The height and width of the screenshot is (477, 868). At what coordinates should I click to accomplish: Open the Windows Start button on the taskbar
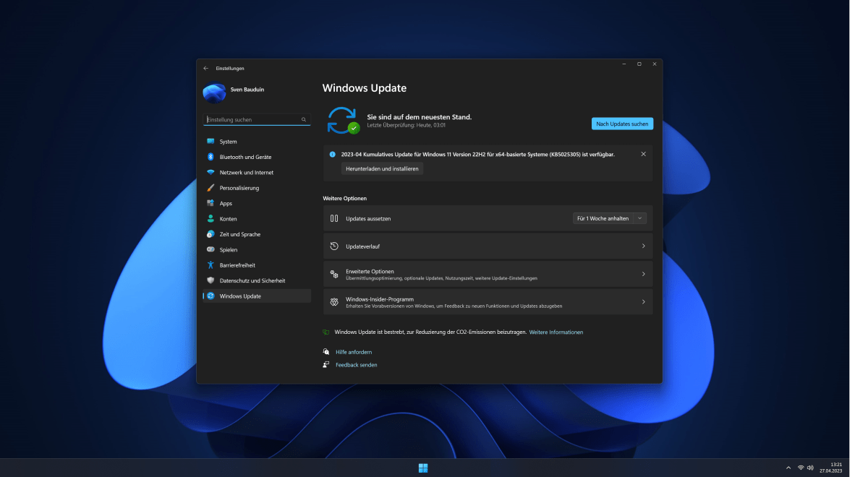[x=423, y=468]
